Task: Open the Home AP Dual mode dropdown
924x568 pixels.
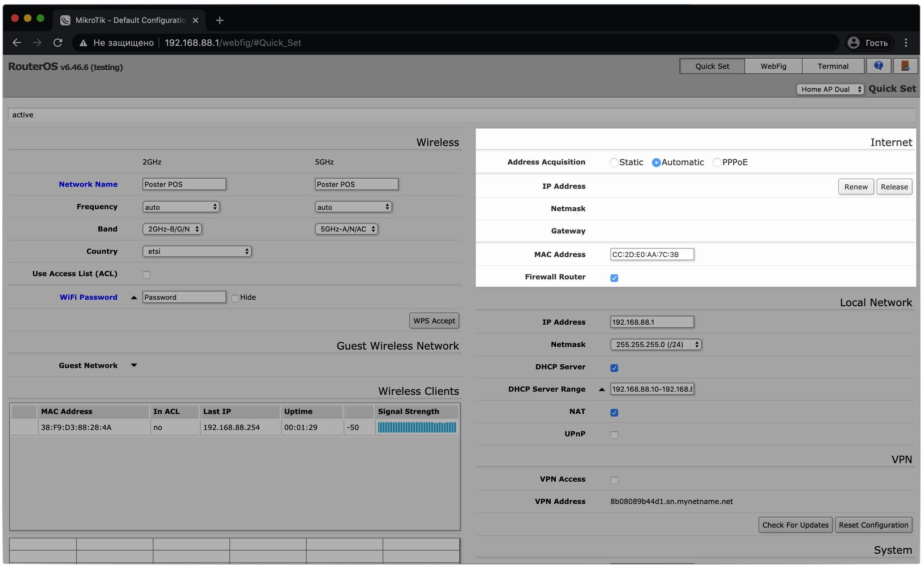Action: pos(830,89)
